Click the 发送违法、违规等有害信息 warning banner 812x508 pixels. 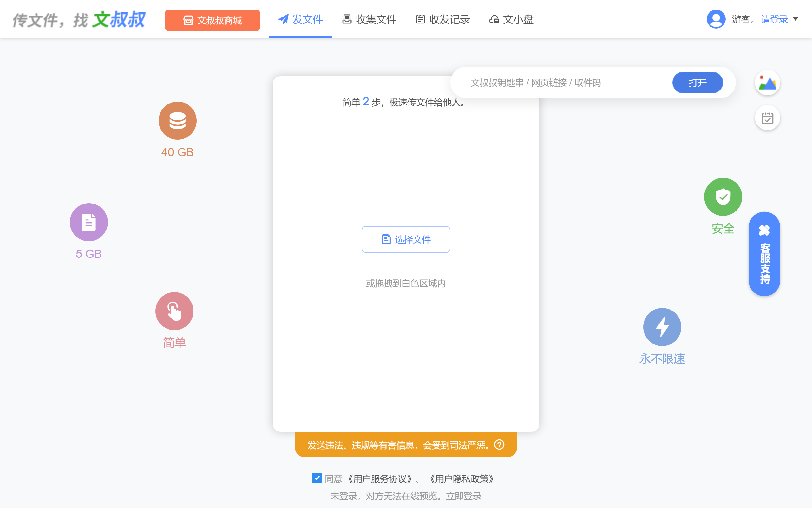(406, 444)
